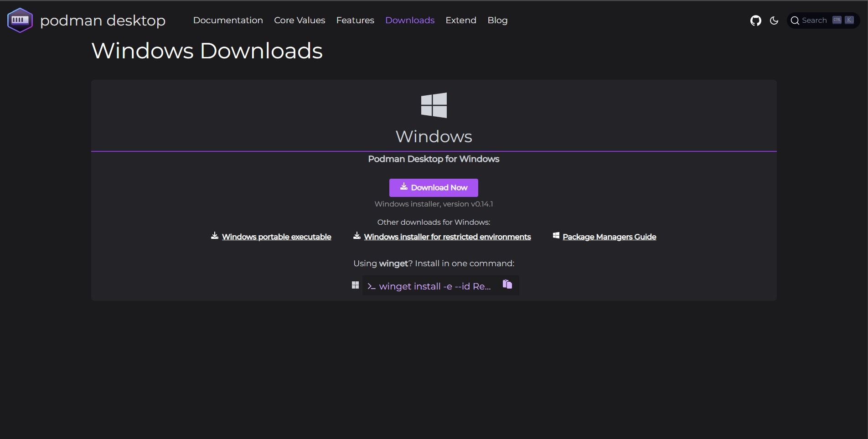Click the Download Now button
Viewport: 868px width, 439px height.
pos(433,187)
